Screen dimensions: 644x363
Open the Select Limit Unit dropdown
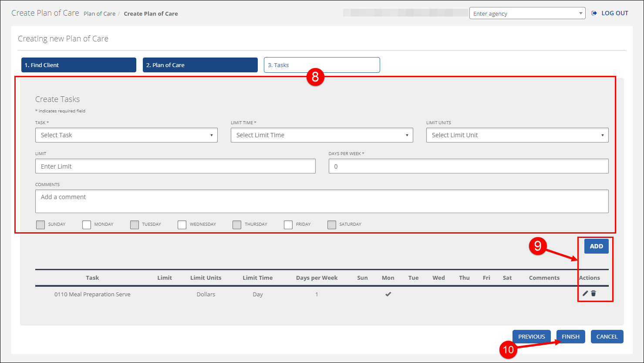517,135
